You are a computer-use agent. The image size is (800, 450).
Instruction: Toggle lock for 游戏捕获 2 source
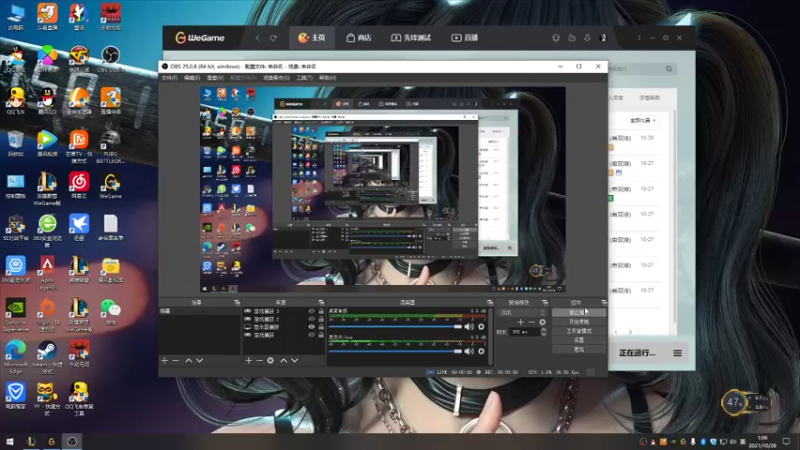tap(321, 319)
